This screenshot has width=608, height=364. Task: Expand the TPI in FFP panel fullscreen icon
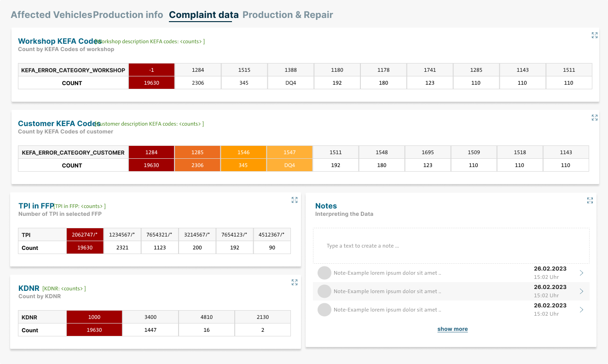295,200
